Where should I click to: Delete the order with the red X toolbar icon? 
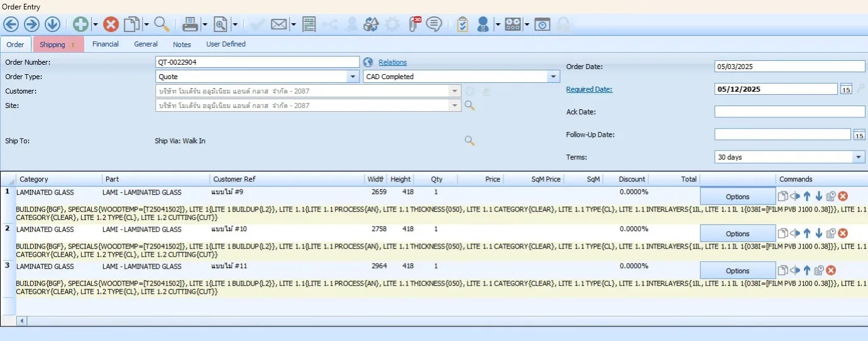click(x=111, y=24)
